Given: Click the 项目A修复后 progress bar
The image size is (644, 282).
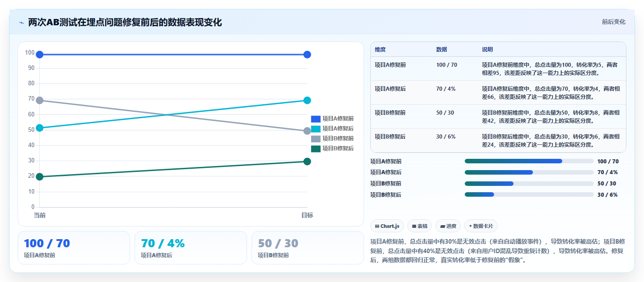Looking at the screenshot, I should point(529,172).
